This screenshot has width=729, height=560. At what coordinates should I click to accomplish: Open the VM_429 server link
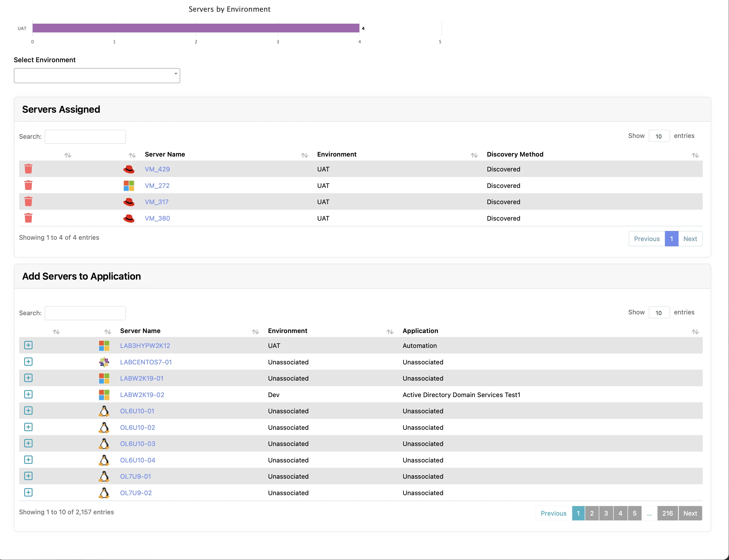(157, 169)
